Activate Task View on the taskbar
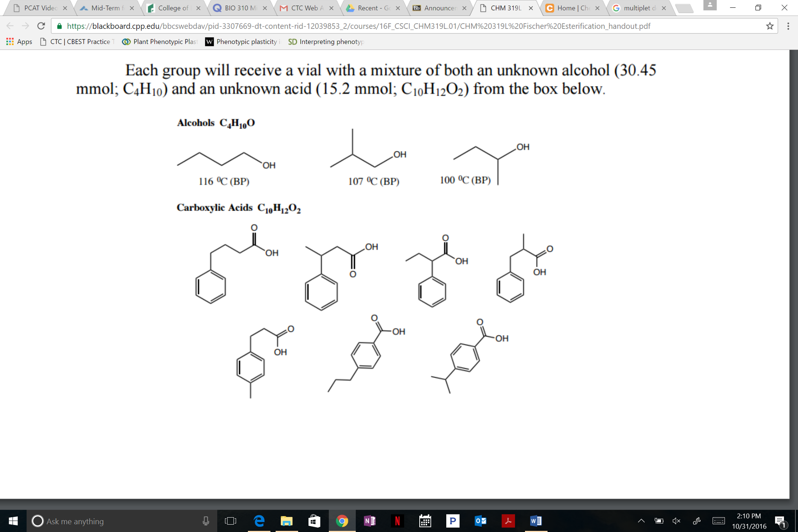The width and height of the screenshot is (798, 532). (x=231, y=521)
